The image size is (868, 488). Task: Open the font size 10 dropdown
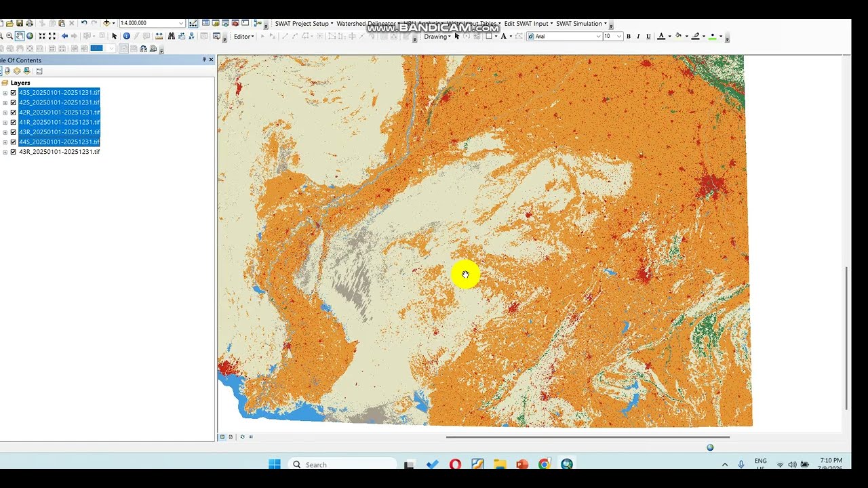pos(618,37)
